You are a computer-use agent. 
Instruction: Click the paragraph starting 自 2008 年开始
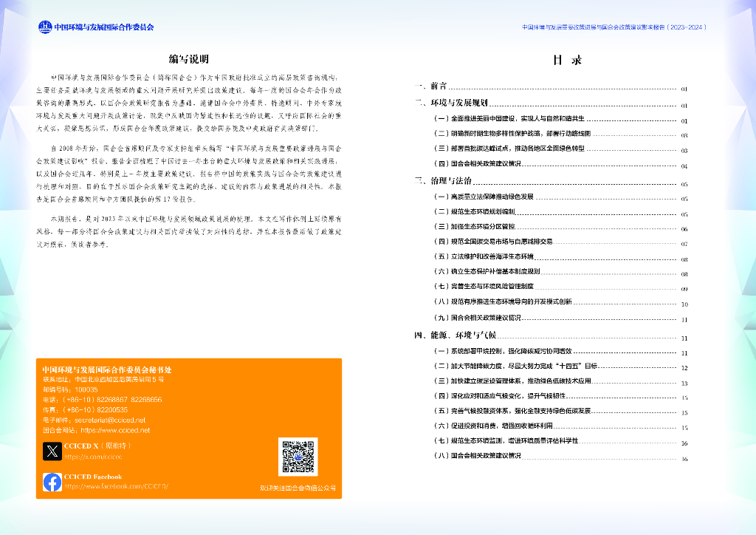(x=188, y=174)
